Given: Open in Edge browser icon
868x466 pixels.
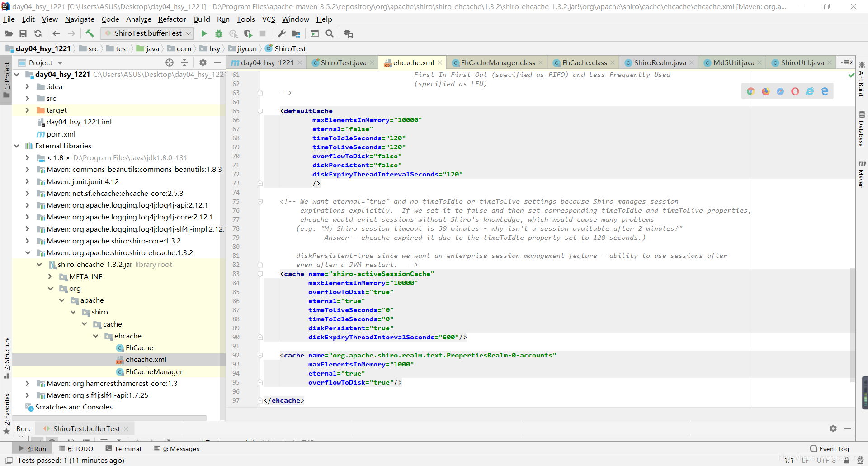Looking at the screenshot, I should point(825,91).
